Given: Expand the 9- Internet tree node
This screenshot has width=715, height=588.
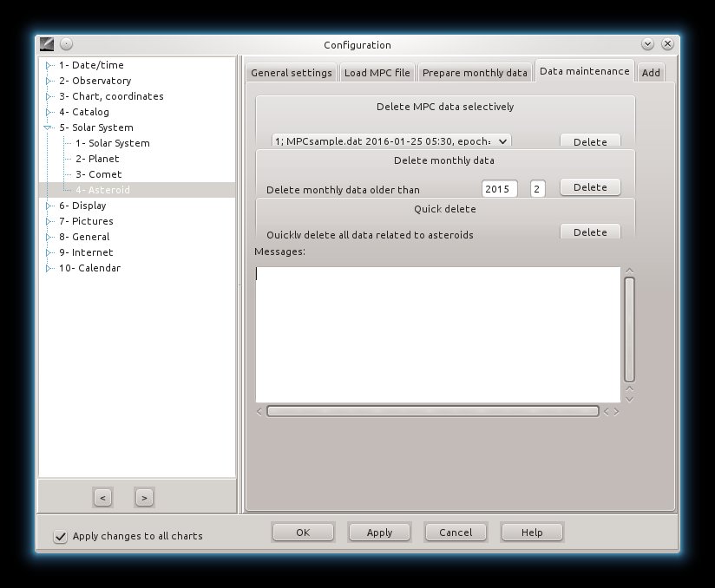Looking at the screenshot, I should [x=49, y=252].
